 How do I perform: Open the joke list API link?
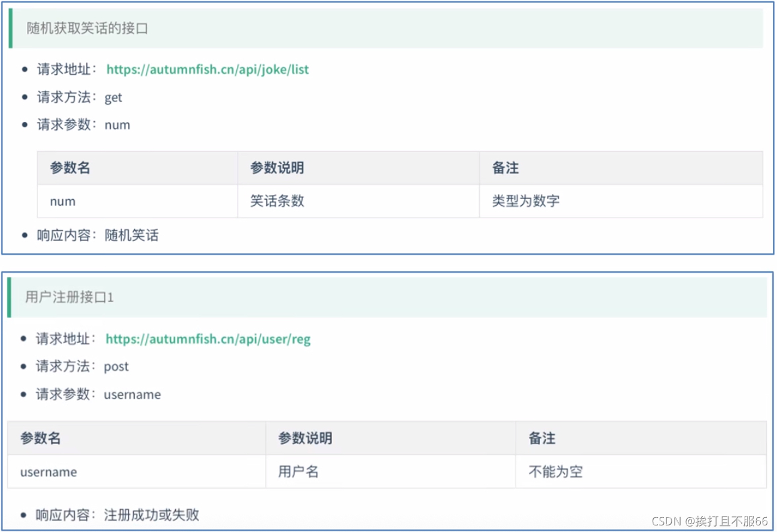208,69
